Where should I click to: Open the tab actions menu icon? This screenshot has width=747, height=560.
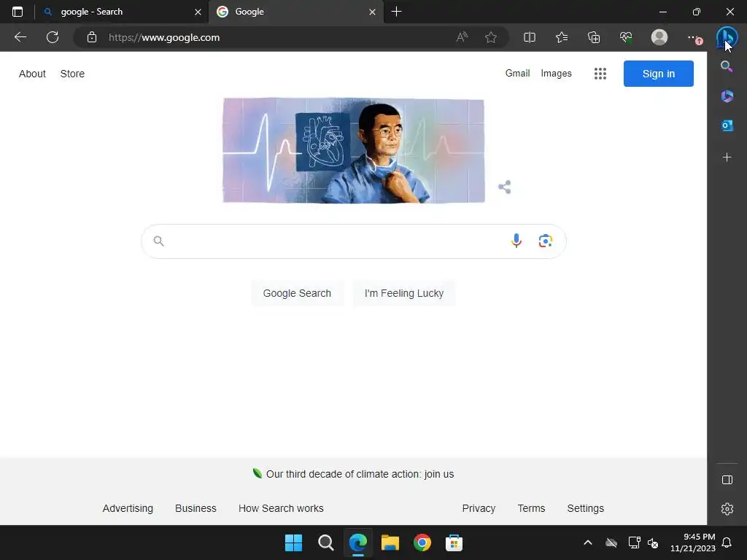click(18, 12)
